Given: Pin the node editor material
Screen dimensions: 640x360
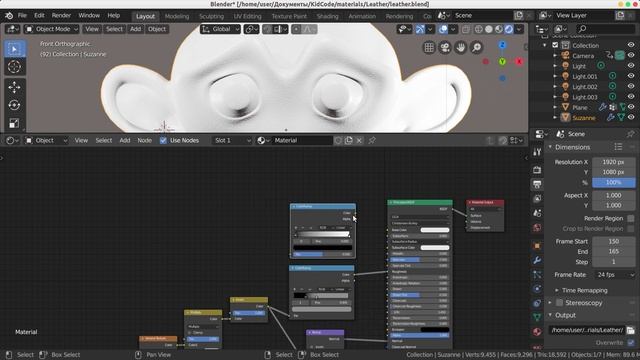Looking at the screenshot, I should [x=372, y=140].
